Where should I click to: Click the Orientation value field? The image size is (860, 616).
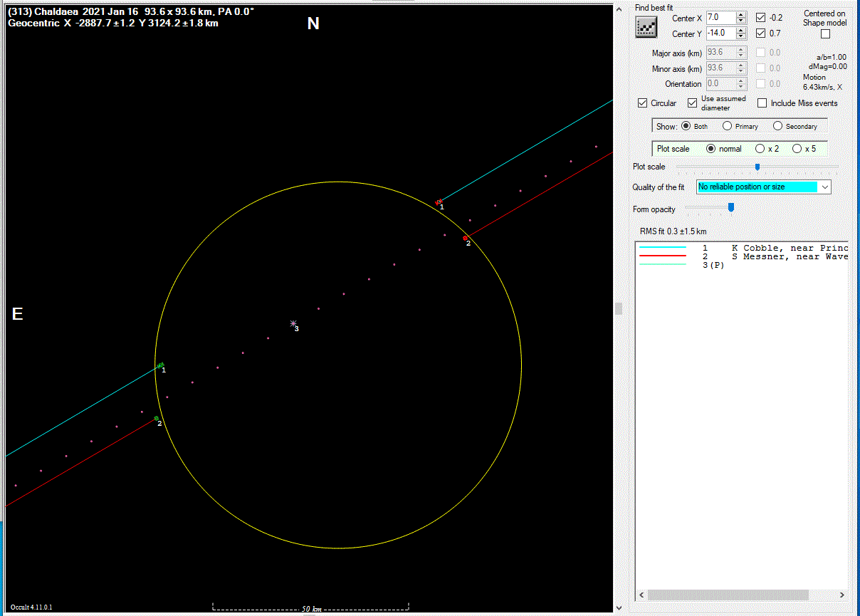(x=722, y=84)
